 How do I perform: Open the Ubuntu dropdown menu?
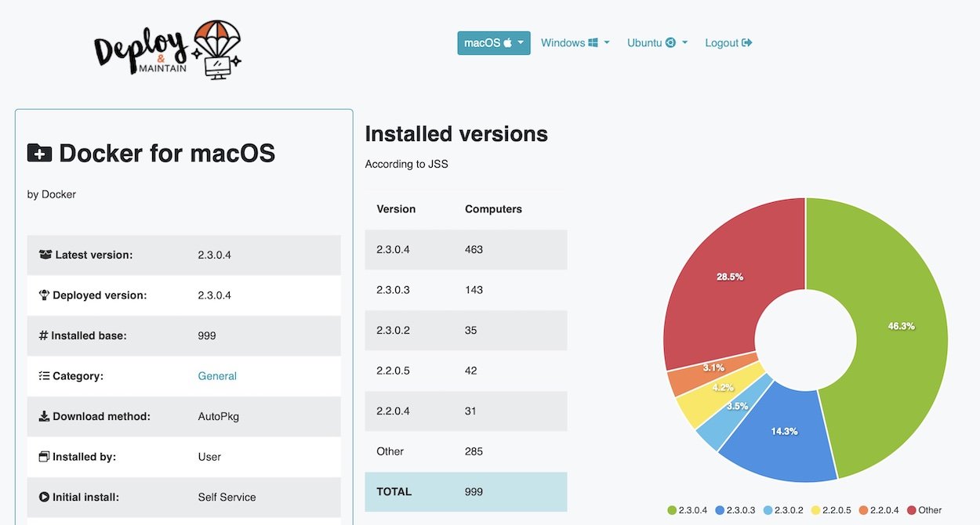(x=657, y=43)
